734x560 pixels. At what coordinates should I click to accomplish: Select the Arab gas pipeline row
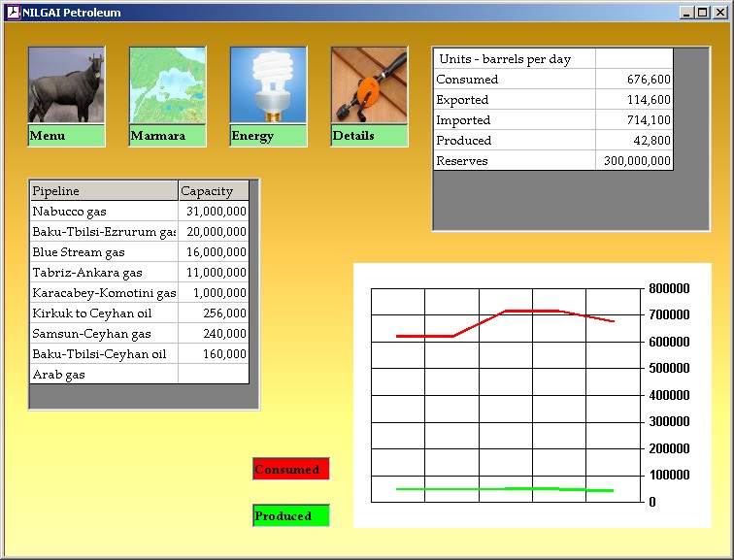pos(103,375)
